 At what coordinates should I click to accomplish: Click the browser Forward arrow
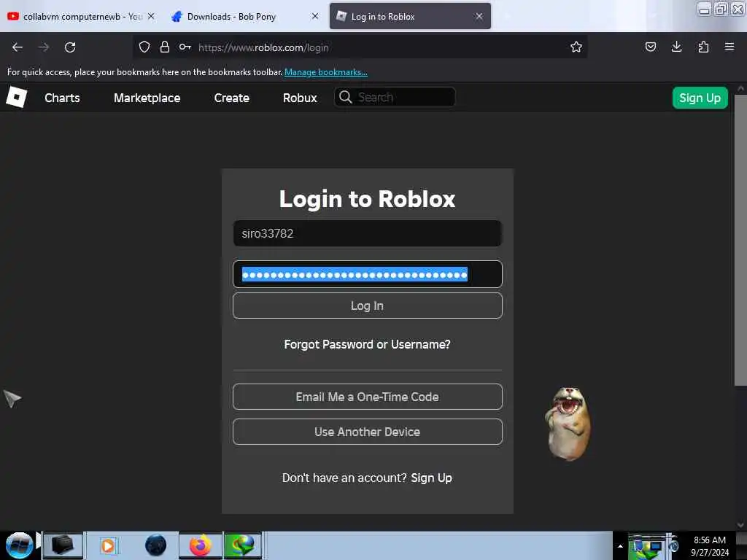coord(44,47)
